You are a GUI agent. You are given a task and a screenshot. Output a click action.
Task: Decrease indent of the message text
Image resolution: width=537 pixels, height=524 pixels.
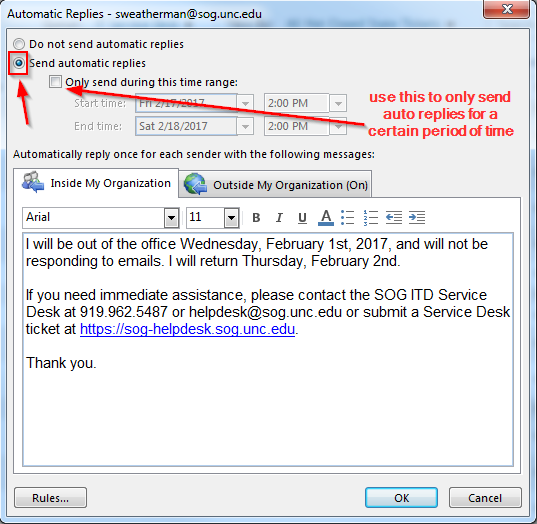click(x=394, y=217)
